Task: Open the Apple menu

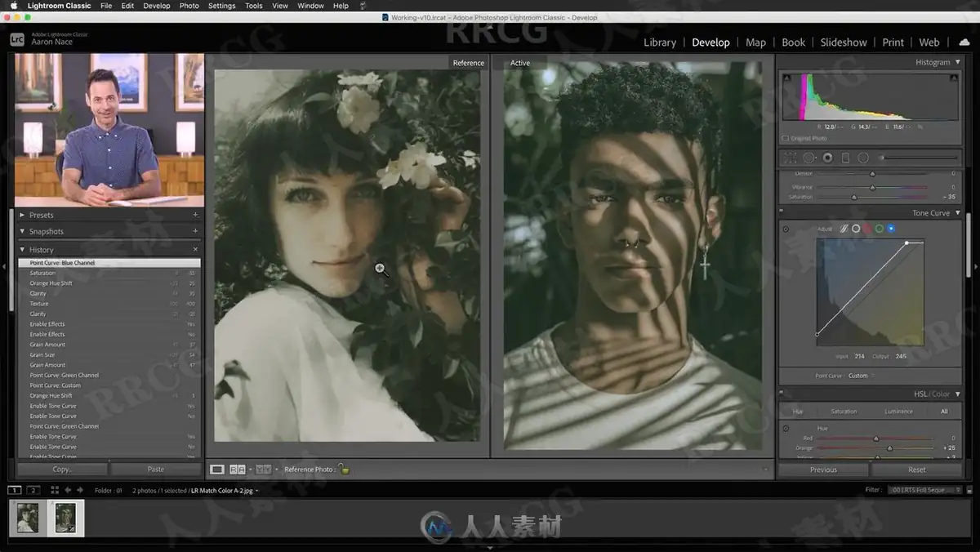Action: coord(14,6)
